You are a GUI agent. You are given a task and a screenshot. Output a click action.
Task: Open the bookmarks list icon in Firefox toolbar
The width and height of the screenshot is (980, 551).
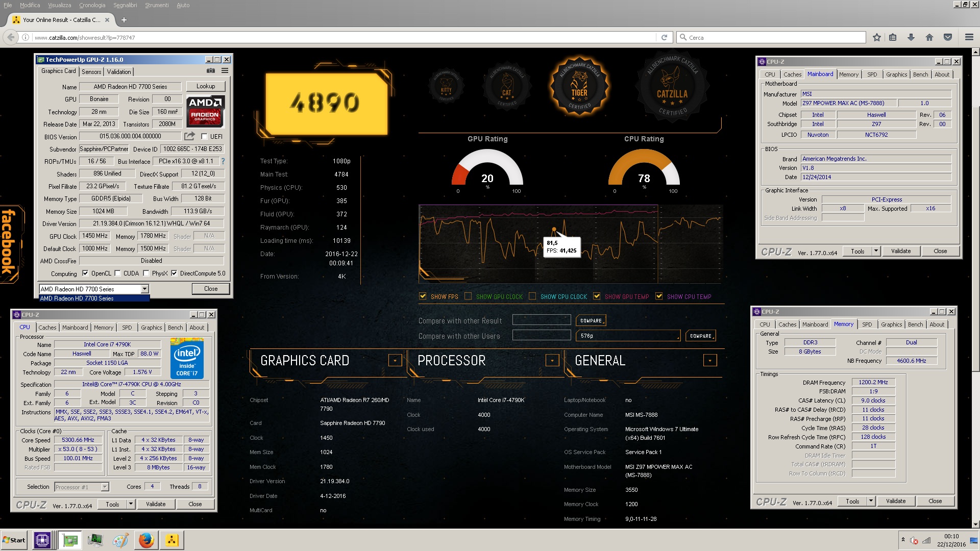click(x=893, y=37)
